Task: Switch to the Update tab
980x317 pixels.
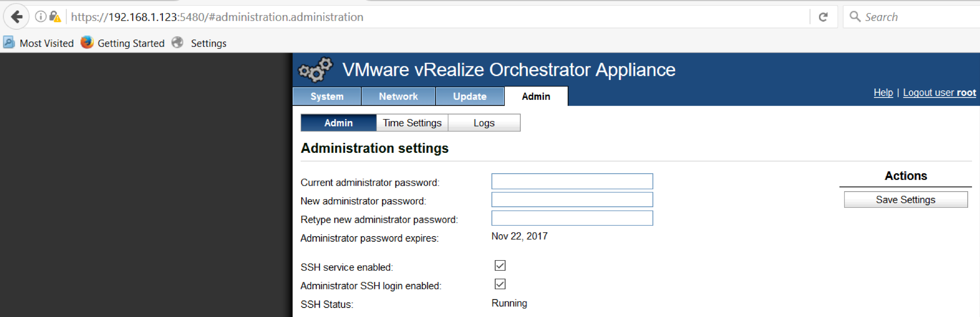Action: [470, 97]
